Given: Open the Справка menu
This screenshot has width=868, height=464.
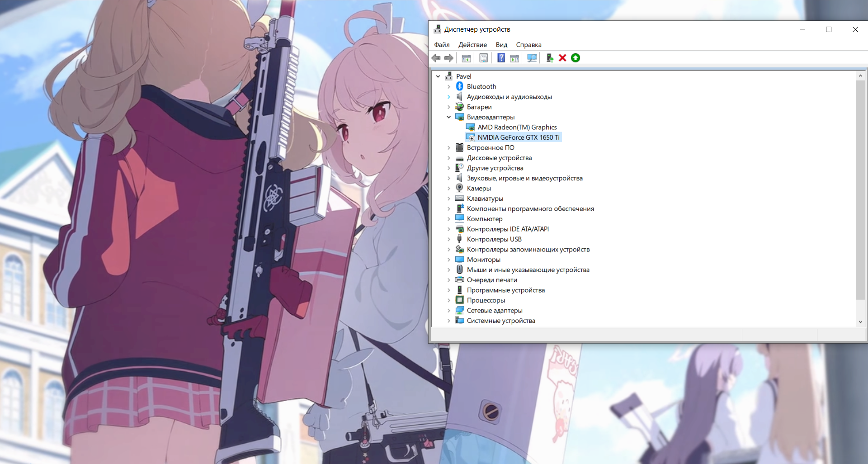Looking at the screenshot, I should click(x=528, y=45).
